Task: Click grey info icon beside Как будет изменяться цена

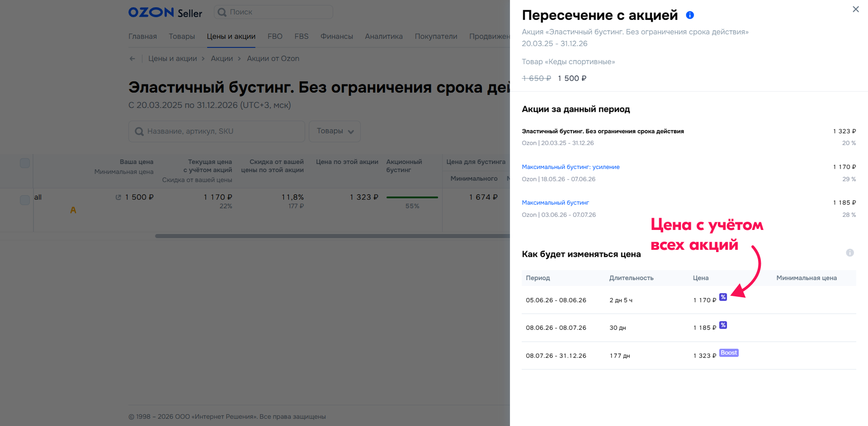Action: point(850,253)
